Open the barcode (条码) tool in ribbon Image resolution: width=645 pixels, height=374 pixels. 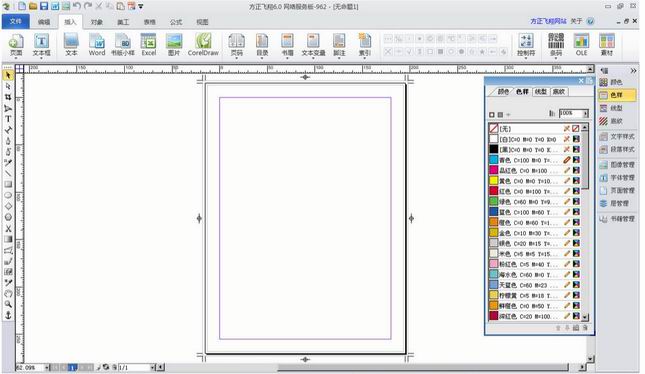[556, 45]
